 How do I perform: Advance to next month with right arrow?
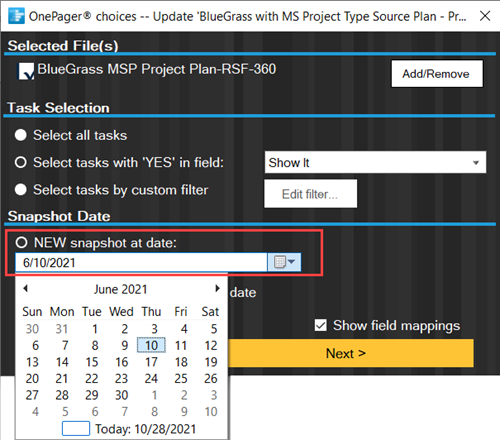[x=217, y=288]
